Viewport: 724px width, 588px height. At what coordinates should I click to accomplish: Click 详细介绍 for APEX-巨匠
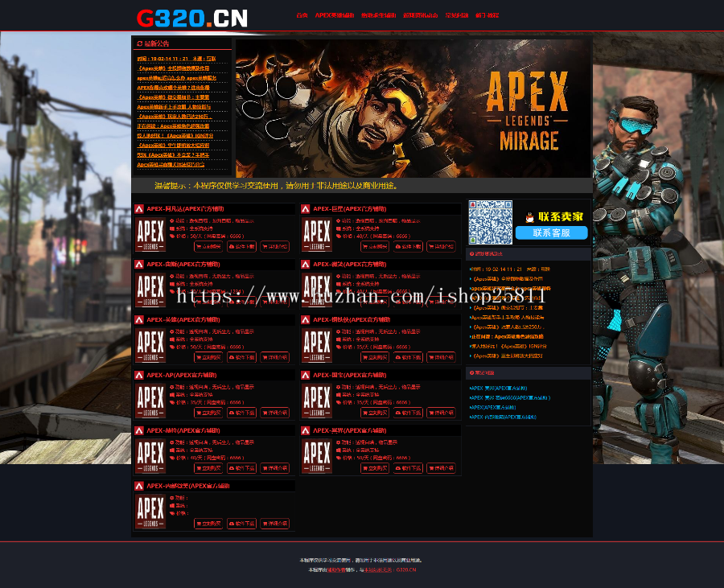click(x=441, y=246)
